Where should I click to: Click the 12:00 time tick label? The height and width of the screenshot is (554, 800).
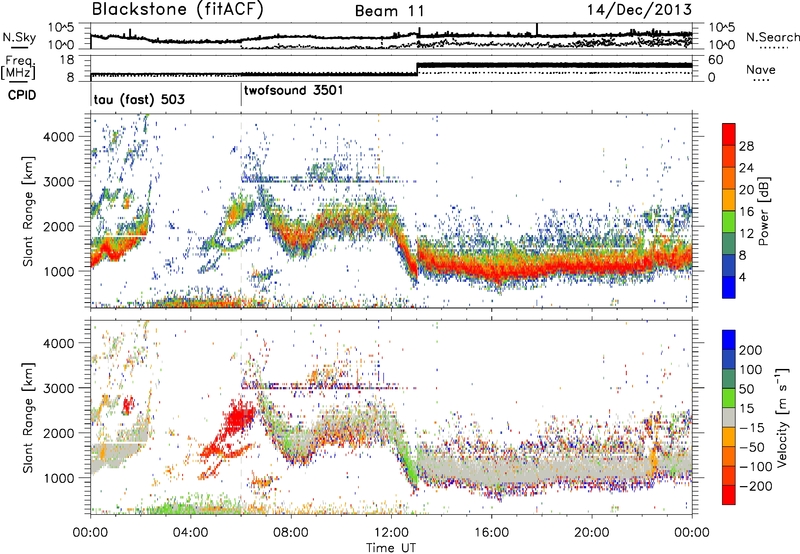(391, 533)
